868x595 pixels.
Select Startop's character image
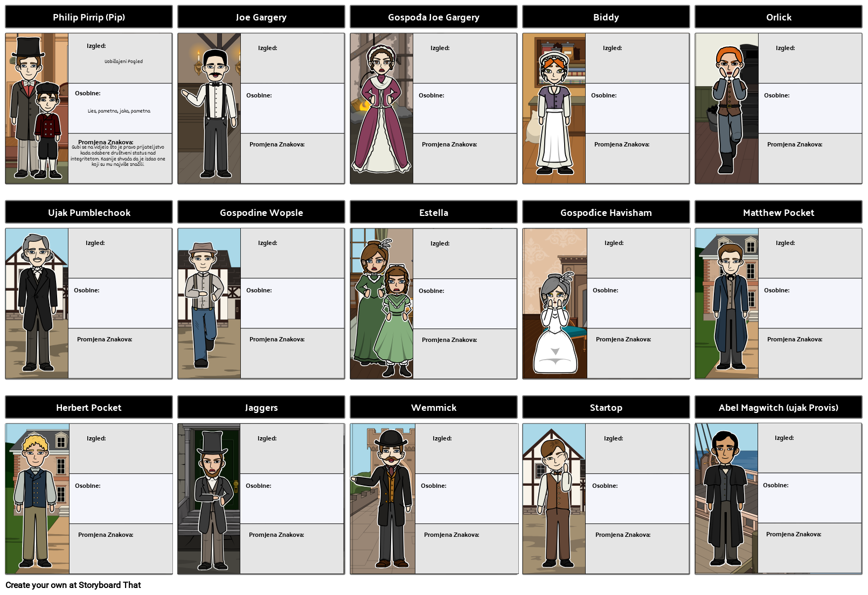tap(554, 499)
